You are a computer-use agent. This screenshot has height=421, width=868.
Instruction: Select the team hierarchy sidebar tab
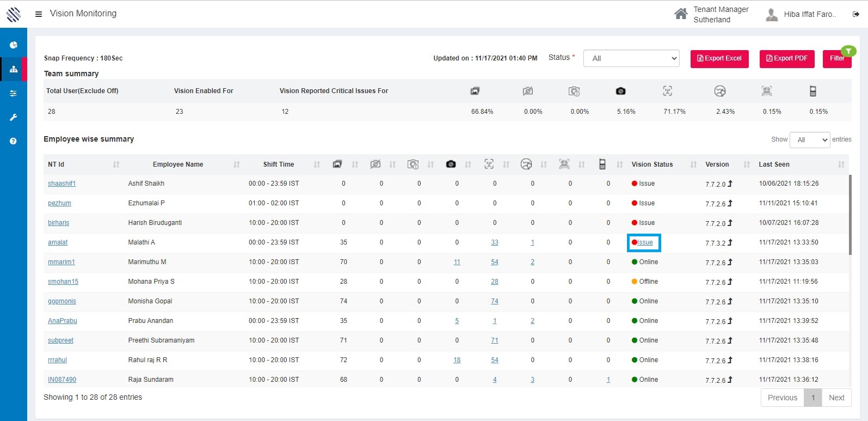click(x=14, y=69)
